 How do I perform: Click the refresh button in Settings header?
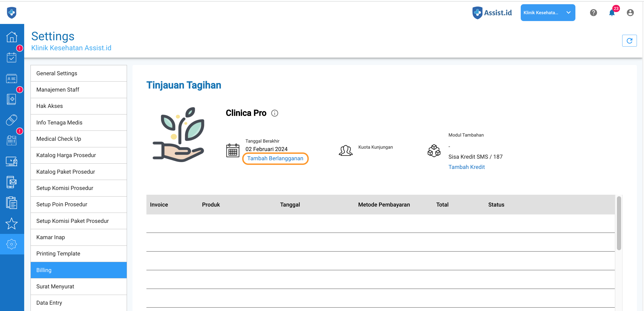point(629,41)
